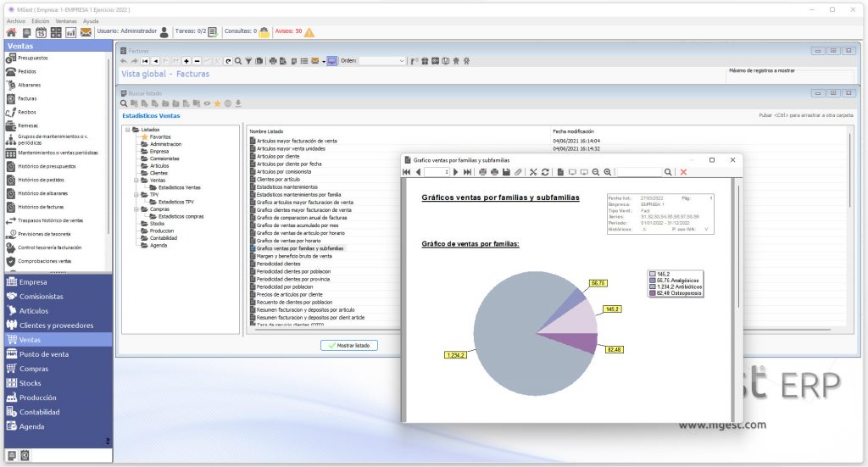Open the Orden dropdown in Facturas toolbar
Image resolution: width=868 pixels, height=467 pixels.
point(382,61)
